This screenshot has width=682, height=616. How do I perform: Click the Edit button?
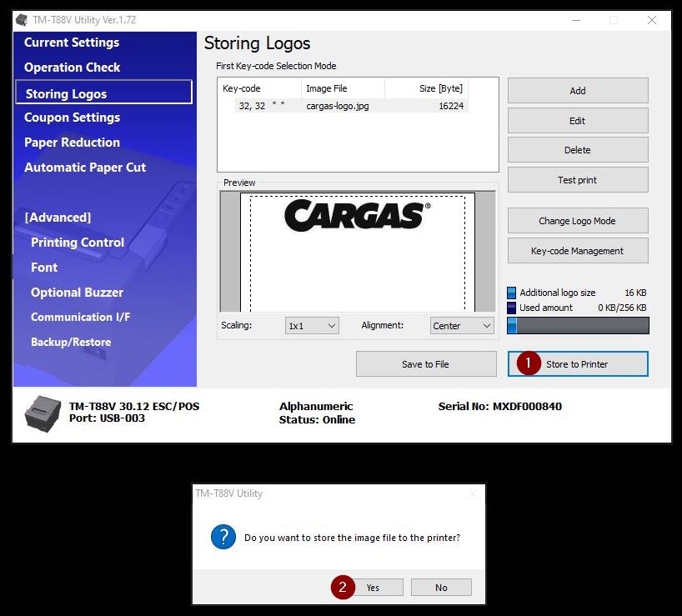coord(578,120)
